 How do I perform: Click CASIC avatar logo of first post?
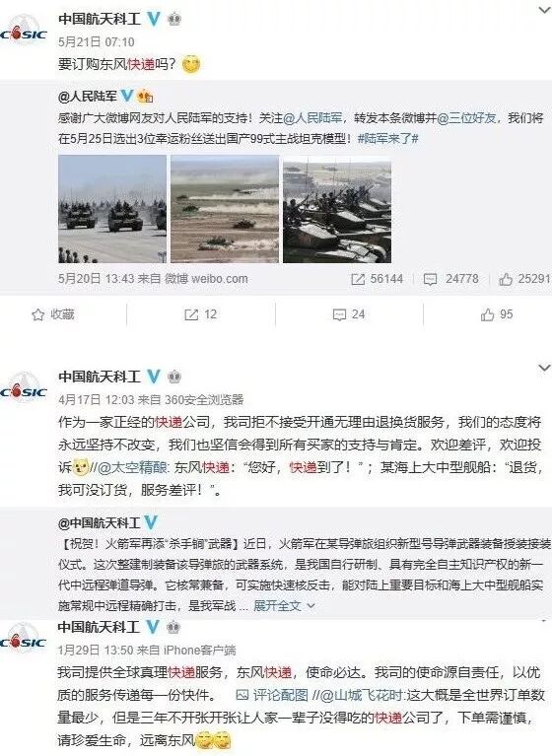tap(24, 34)
